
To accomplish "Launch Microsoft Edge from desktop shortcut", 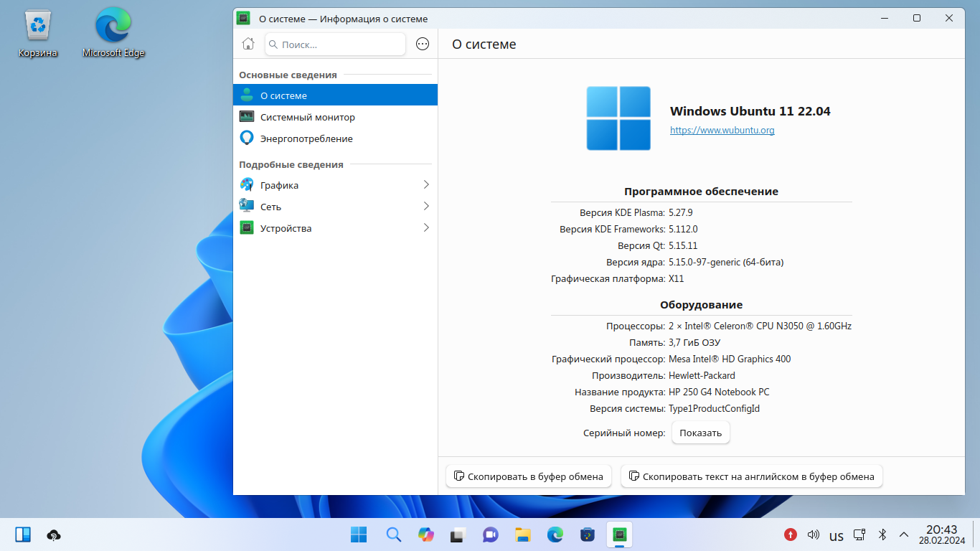I will pos(113,33).
